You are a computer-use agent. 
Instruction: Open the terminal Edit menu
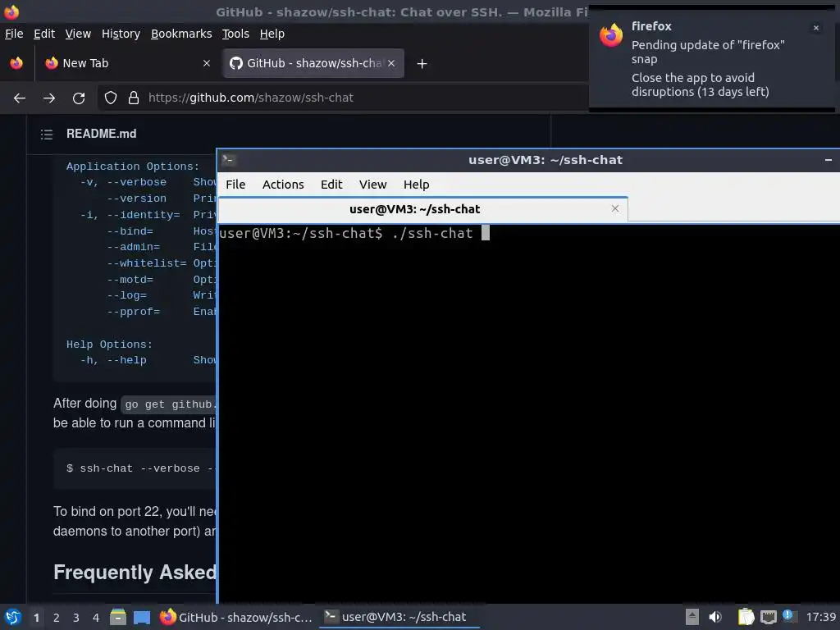[331, 185]
